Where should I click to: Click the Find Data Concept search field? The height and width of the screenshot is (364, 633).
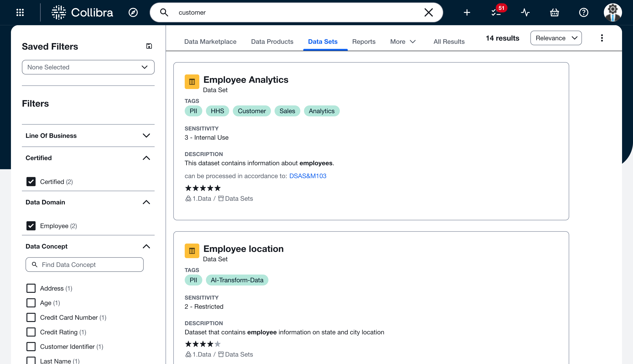coord(85,264)
